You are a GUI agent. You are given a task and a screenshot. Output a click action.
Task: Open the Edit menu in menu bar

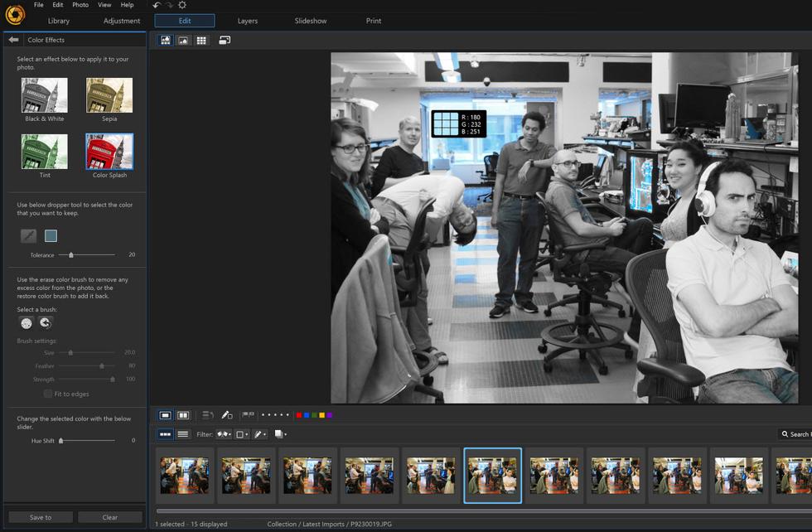point(57,5)
